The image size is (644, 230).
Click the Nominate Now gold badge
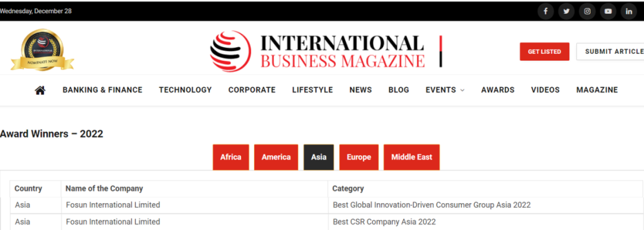(42, 50)
